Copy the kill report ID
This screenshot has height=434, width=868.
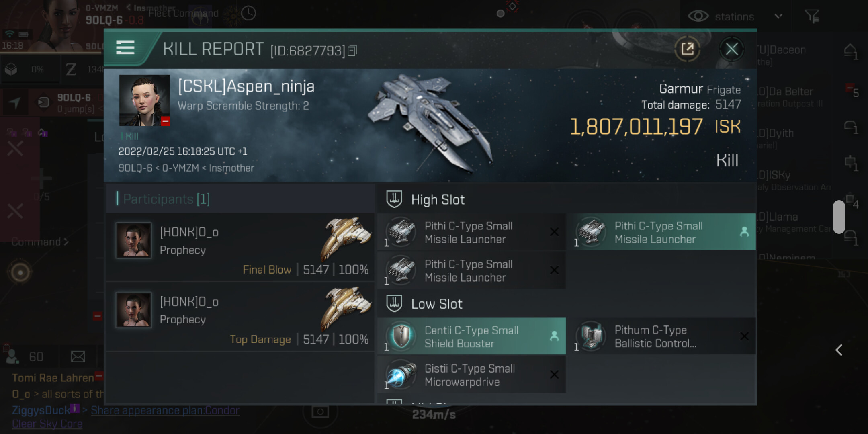pos(352,51)
